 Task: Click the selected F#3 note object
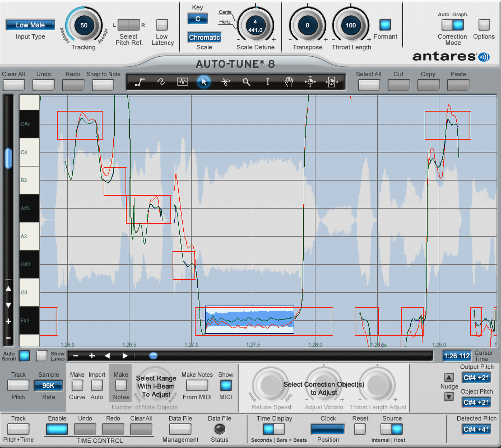click(x=250, y=320)
